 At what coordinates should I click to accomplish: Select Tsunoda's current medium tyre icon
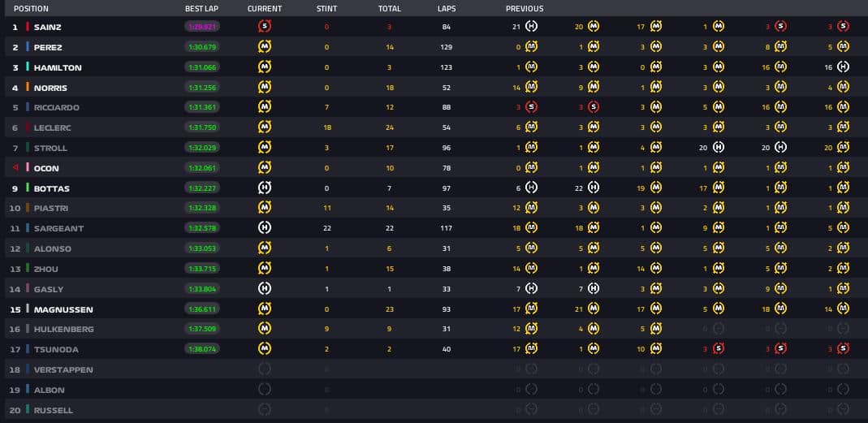(265, 349)
